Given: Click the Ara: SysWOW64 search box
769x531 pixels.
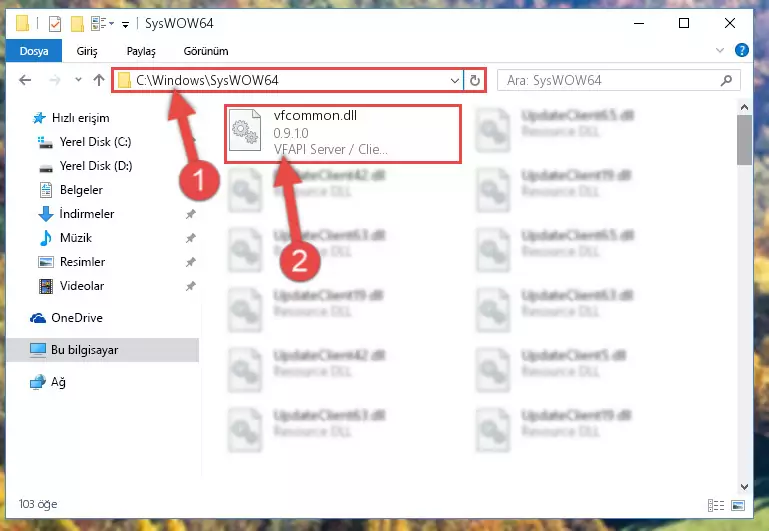Looking at the screenshot, I should pyautogui.click(x=618, y=80).
